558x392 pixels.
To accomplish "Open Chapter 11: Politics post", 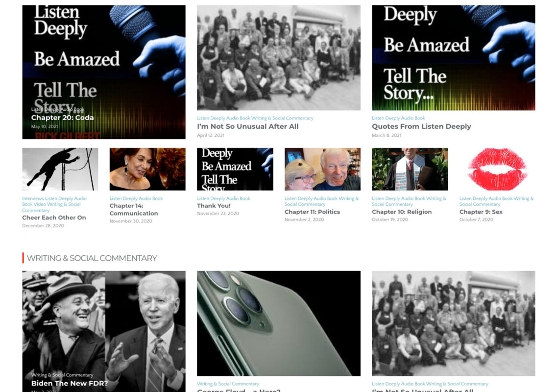I will point(312,212).
